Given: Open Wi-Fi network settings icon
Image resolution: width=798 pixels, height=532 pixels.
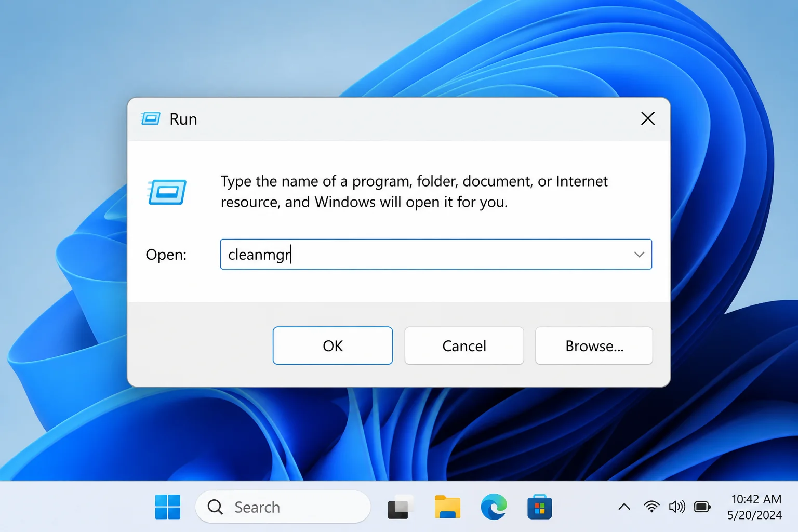Looking at the screenshot, I should [651, 506].
